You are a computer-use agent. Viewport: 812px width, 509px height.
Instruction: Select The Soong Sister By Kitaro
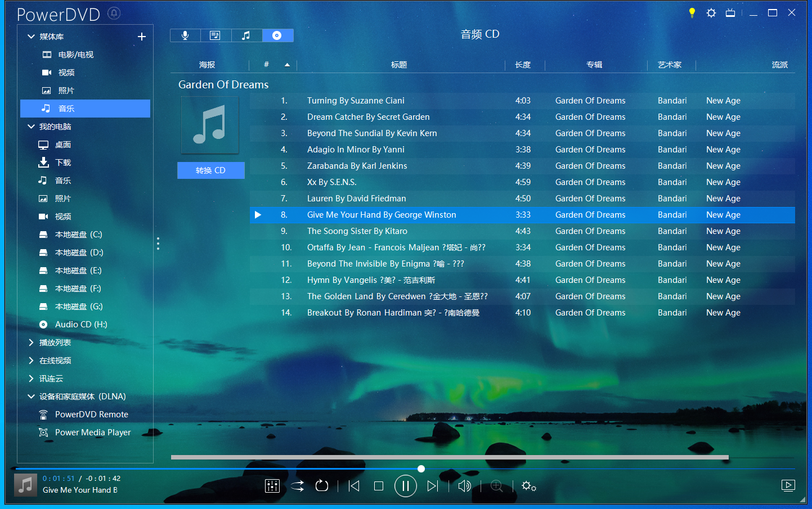[x=522, y=231]
